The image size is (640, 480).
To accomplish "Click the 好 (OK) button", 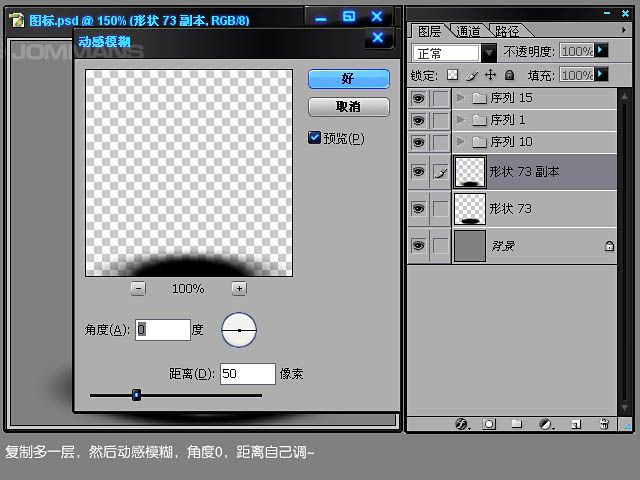I will click(x=349, y=78).
